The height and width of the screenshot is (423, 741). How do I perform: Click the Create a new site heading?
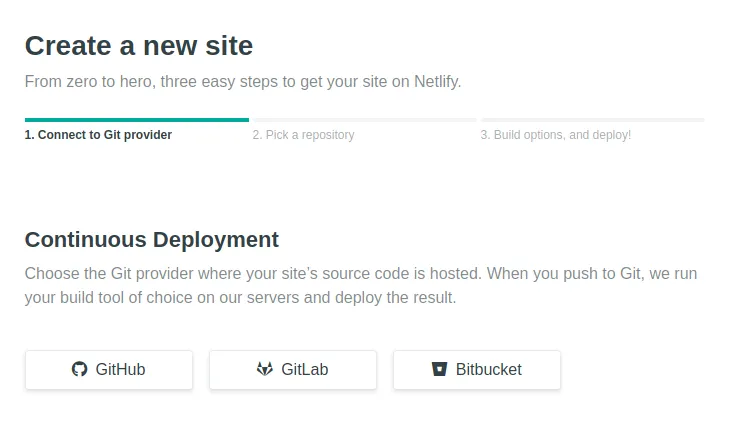(139, 46)
